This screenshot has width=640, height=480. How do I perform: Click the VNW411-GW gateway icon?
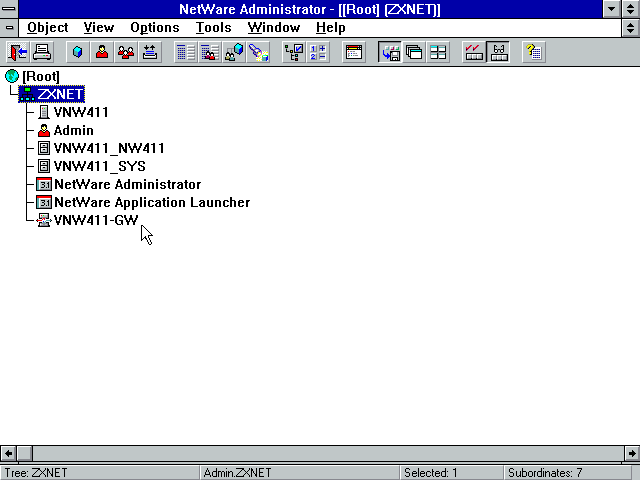point(44,220)
